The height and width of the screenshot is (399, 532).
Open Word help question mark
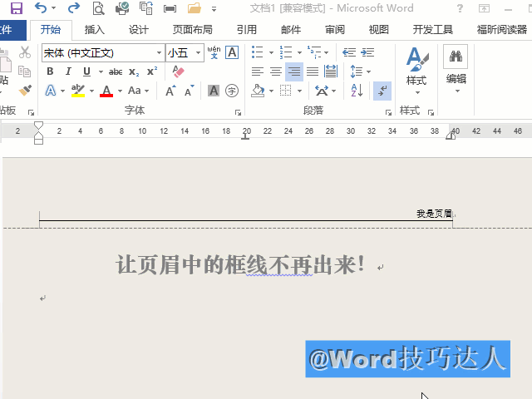click(460, 8)
